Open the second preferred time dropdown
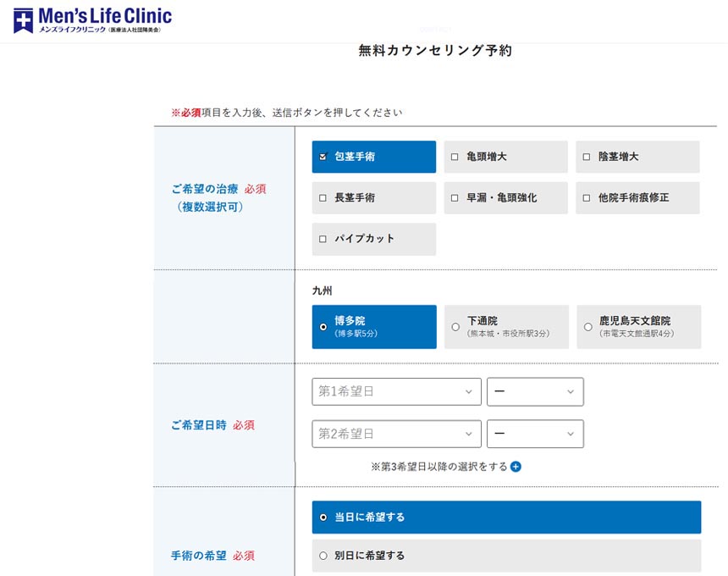This screenshot has width=728, height=576. tap(535, 434)
